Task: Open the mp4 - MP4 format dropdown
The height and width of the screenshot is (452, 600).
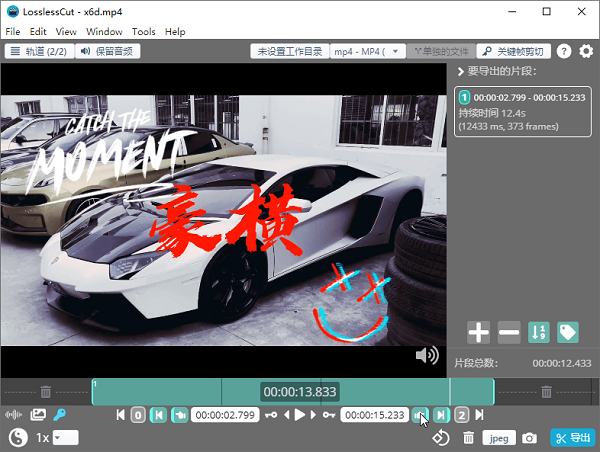Action: [x=367, y=51]
